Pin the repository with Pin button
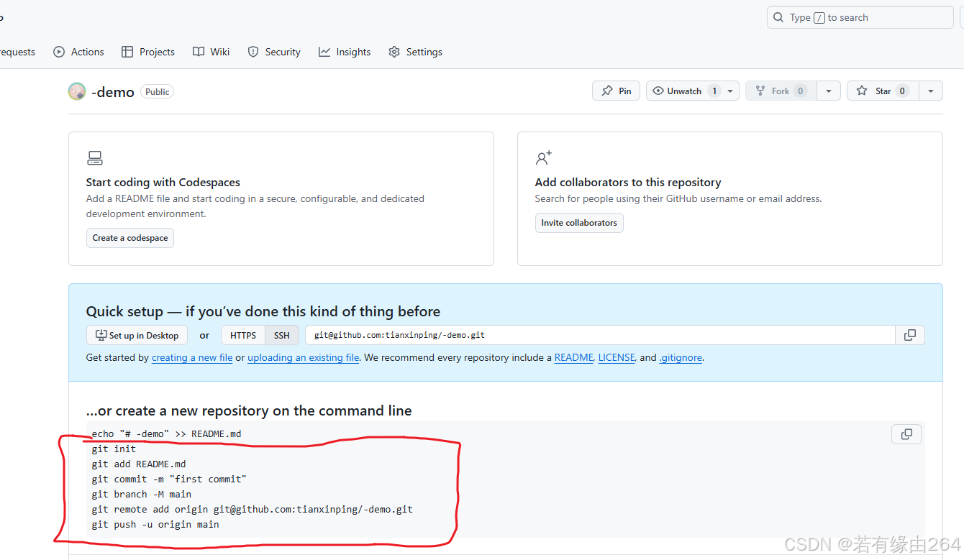Image resolution: width=964 pixels, height=560 pixels. (616, 91)
